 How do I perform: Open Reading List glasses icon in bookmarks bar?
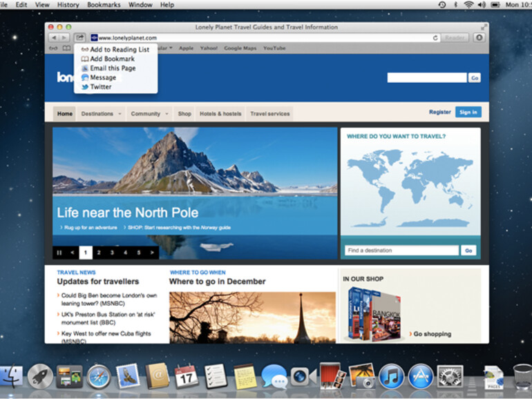(54, 48)
